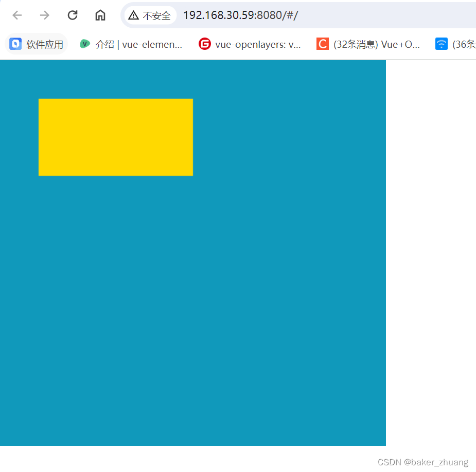Click the yellow rectangle in the page
This screenshot has width=476, height=472.
tap(116, 137)
